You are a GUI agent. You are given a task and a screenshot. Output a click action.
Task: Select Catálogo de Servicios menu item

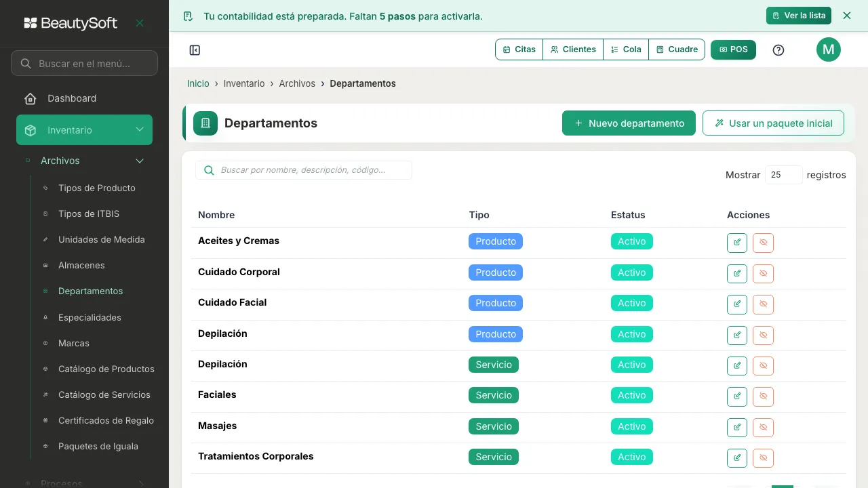pyautogui.click(x=104, y=394)
